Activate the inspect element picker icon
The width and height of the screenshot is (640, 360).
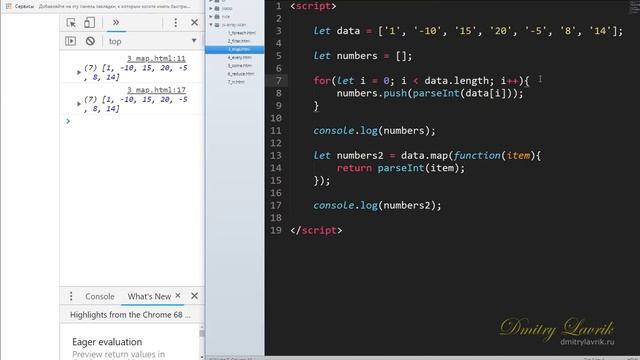tap(71, 22)
